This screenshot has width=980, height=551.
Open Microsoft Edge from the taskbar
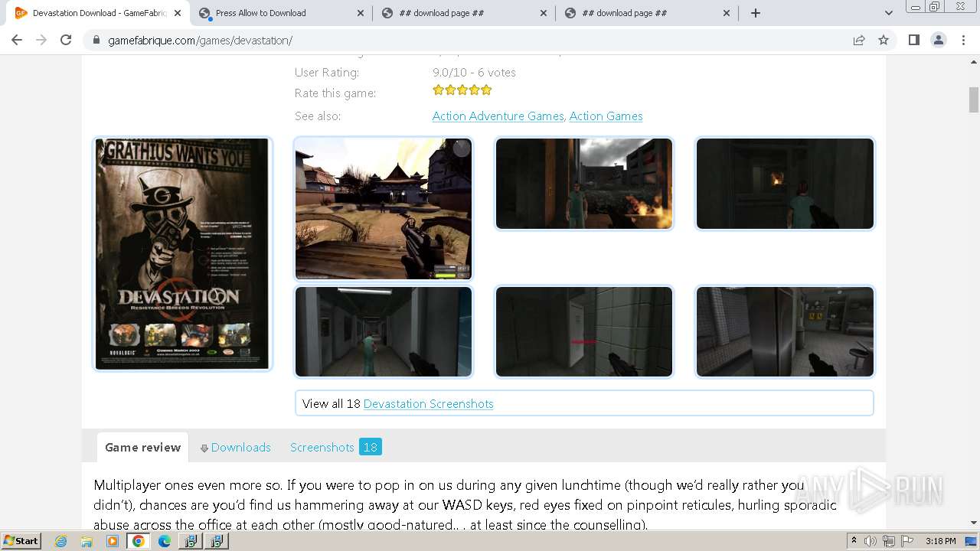[x=165, y=541]
